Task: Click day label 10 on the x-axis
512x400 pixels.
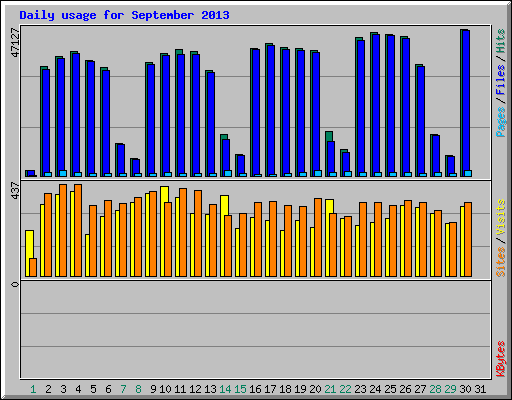Action: [x=165, y=389]
